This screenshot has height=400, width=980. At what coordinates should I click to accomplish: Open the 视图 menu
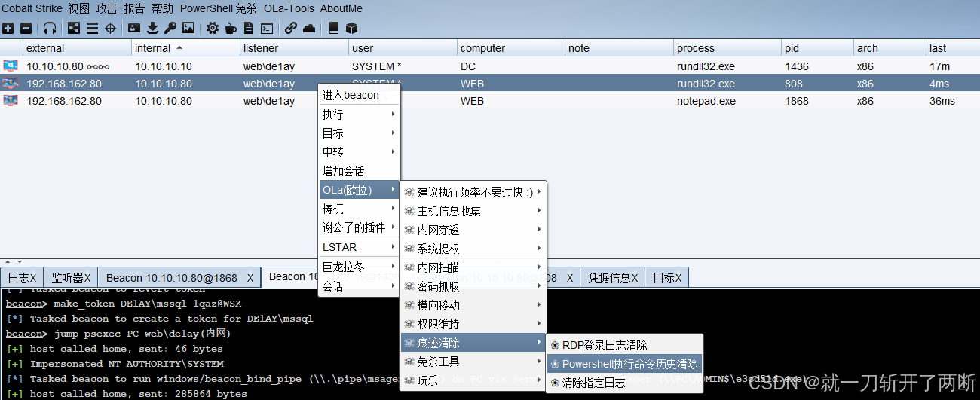(78, 8)
